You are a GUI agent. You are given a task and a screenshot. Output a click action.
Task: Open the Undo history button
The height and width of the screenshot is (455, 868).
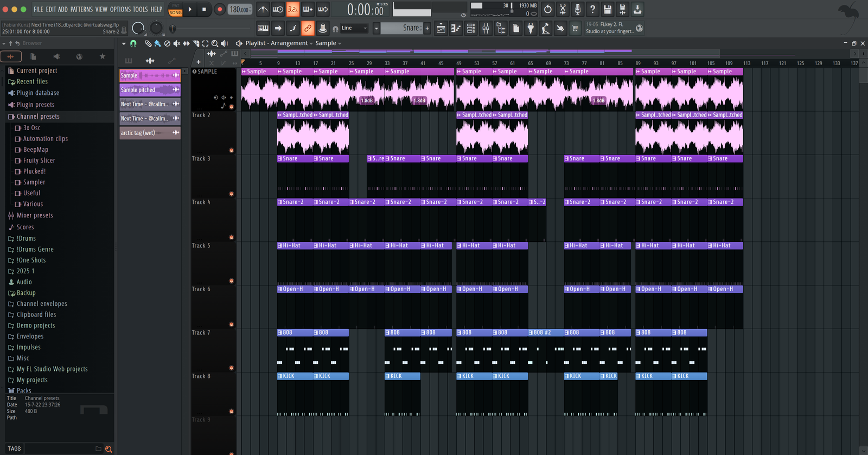[x=547, y=9]
